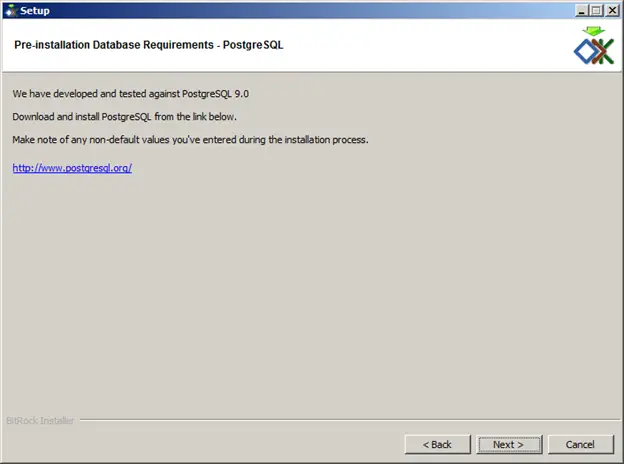Click the Setup title bar icon
The width and height of the screenshot is (624, 464).
tap(11, 11)
